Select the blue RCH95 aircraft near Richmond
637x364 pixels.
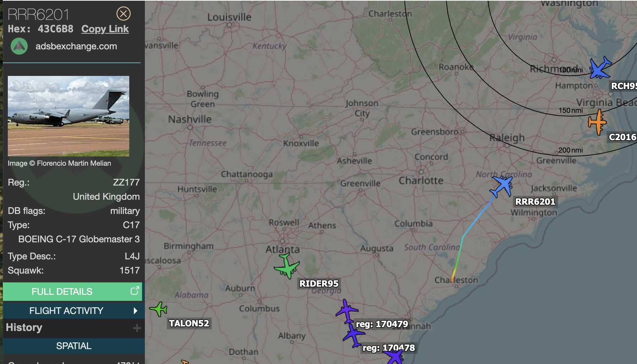point(600,68)
